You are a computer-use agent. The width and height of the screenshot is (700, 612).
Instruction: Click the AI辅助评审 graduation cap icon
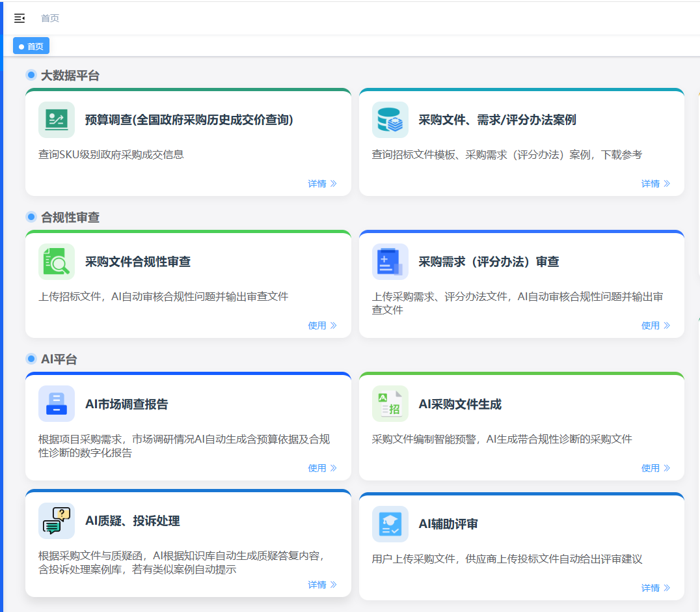point(390,524)
